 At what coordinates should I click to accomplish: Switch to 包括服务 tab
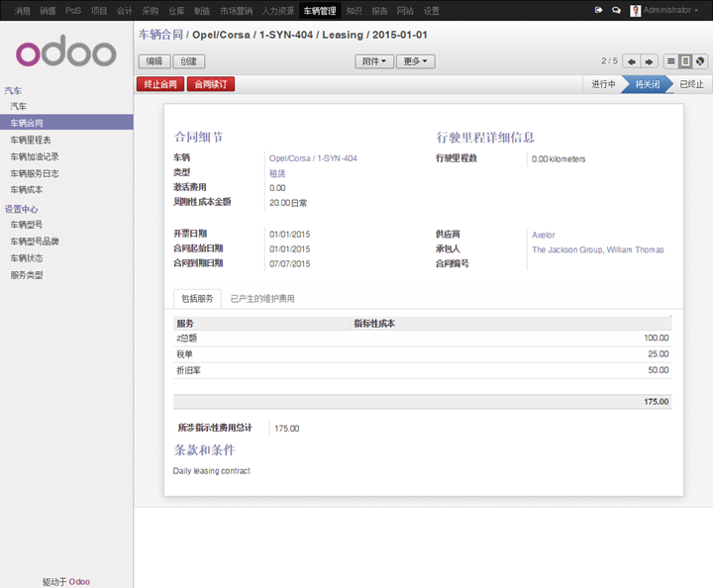pyautogui.click(x=197, y=299)
